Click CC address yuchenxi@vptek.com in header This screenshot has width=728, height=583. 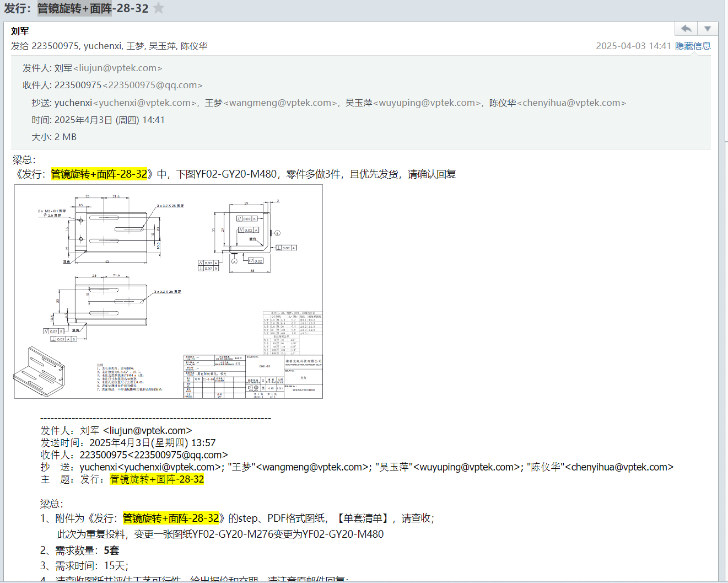pos(145,103)
